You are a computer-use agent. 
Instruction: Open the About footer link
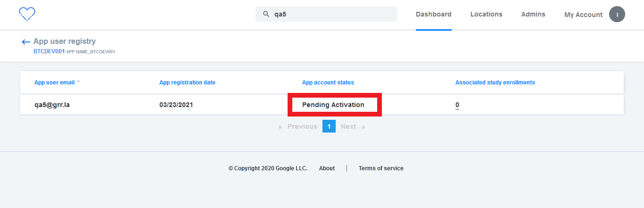click(x=327, y=168)
